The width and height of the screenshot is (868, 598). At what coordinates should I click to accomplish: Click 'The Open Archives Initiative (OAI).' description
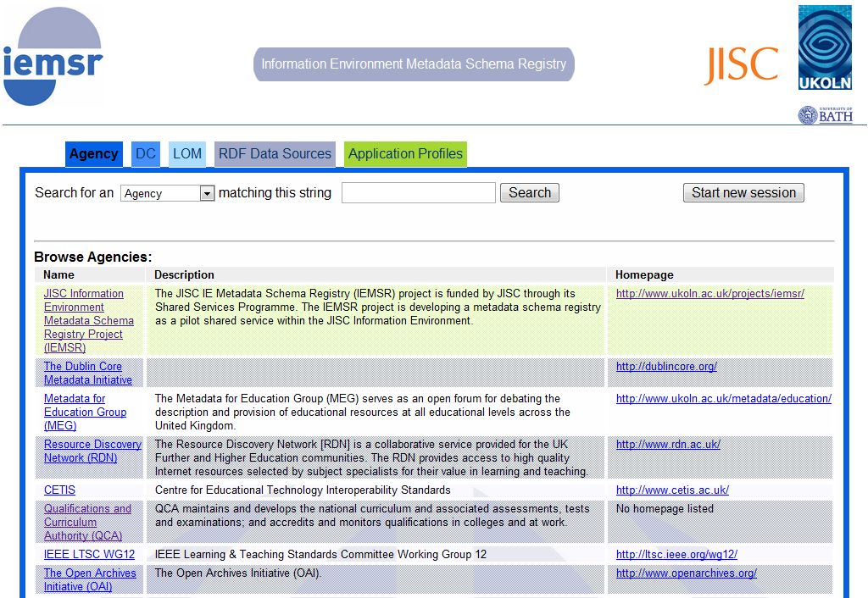[x=238, y=573]
